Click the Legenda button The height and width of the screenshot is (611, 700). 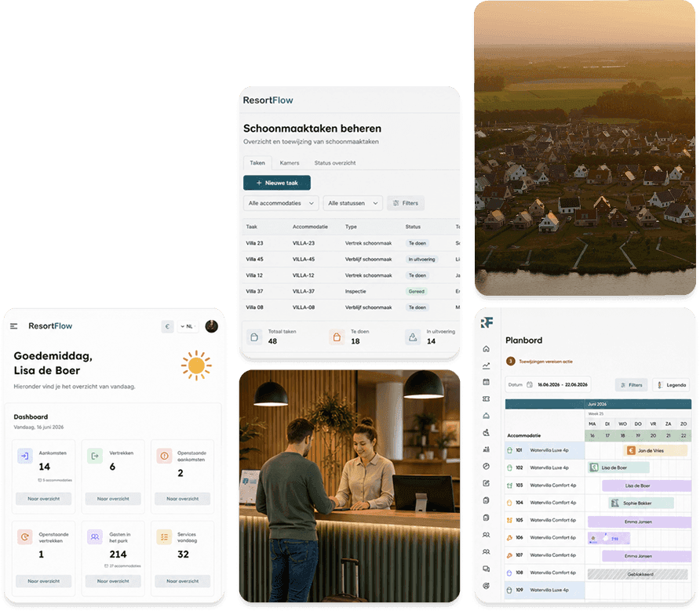[x=671, y=385]
